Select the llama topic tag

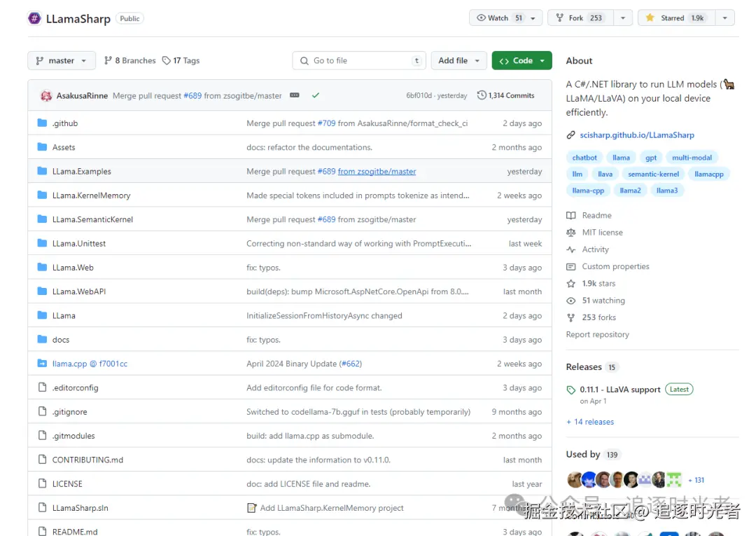(621, 158)
